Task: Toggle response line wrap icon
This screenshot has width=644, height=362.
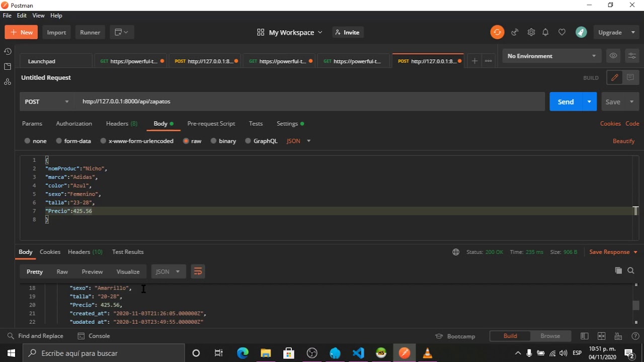Action: [198, 271]
